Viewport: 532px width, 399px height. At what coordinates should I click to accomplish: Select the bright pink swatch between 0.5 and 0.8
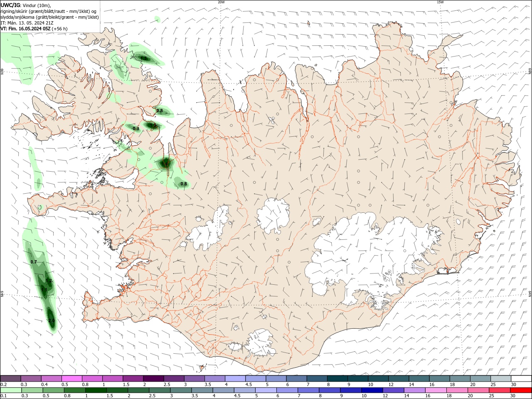[72, 379]
